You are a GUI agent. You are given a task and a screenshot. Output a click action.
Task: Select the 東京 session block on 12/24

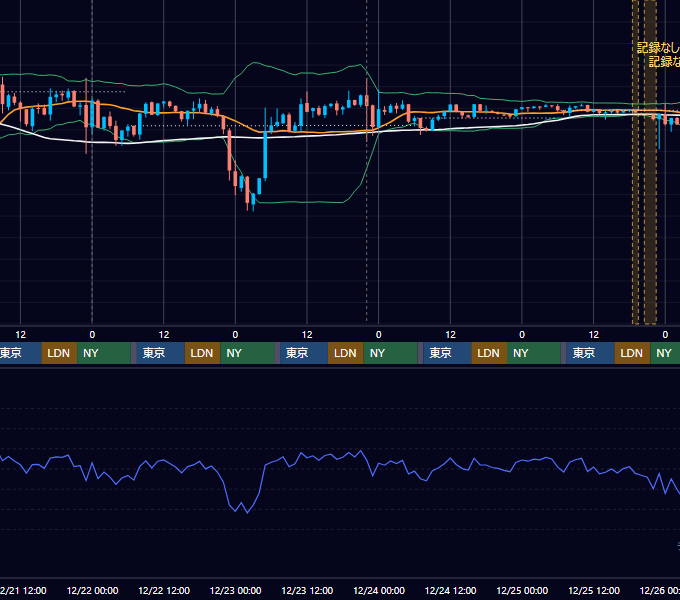pos(447,353)
